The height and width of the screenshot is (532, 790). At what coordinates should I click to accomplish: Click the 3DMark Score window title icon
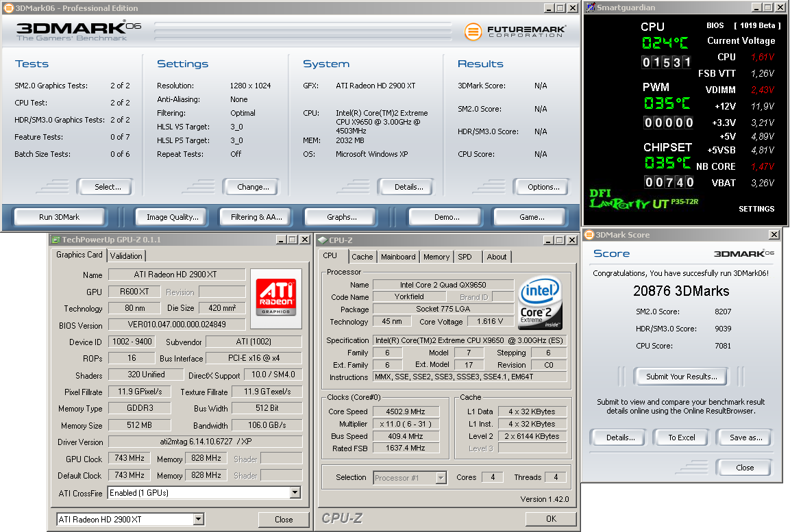pos(589,235)
